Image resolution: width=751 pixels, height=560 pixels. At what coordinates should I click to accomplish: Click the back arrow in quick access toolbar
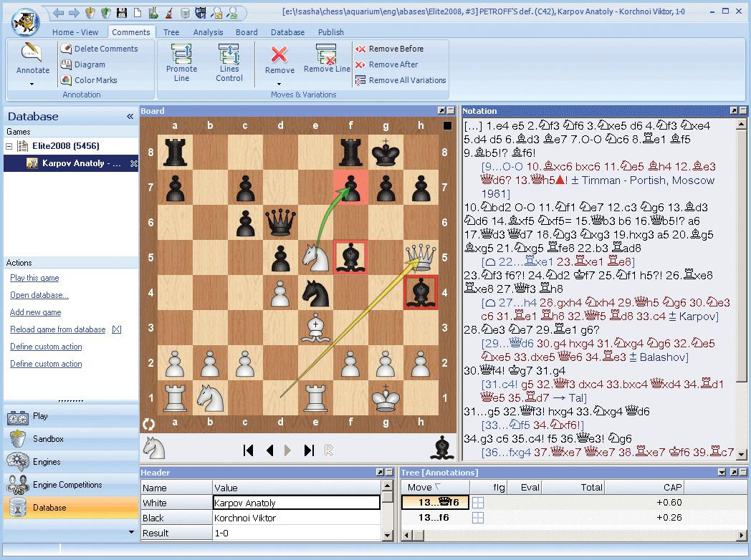(x=59, y=13)
